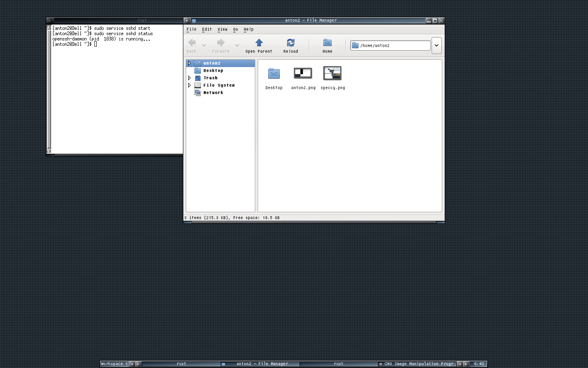Click the Workspace 1 taskbar button
Viewport: 588px width, 368px height.
(114, 364)
